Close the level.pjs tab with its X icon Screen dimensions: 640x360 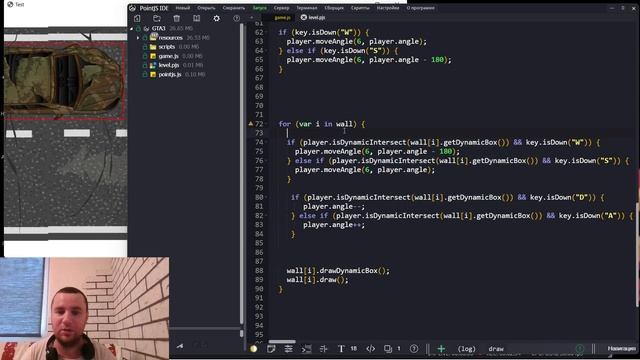coord(304,17)
